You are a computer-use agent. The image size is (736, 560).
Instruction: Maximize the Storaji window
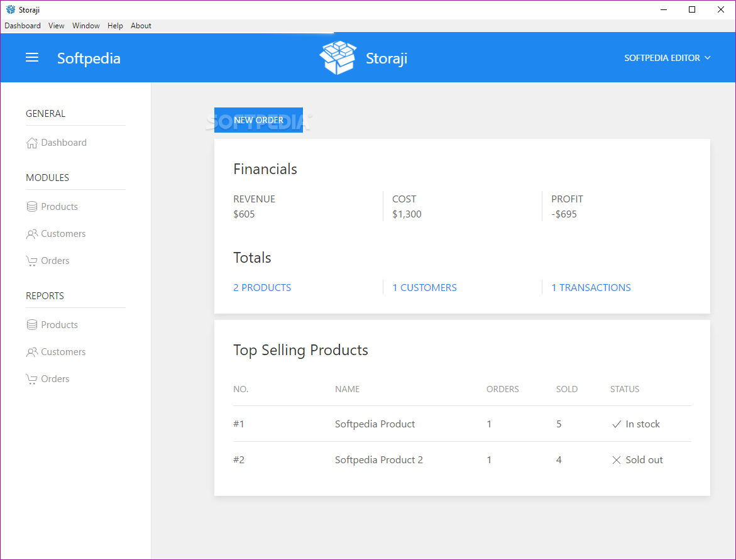(x=692, y=9)
